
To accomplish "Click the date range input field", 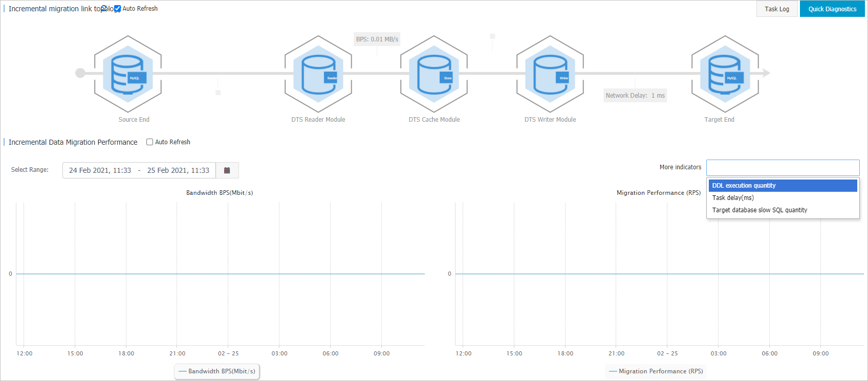I will tap(139, 170).
